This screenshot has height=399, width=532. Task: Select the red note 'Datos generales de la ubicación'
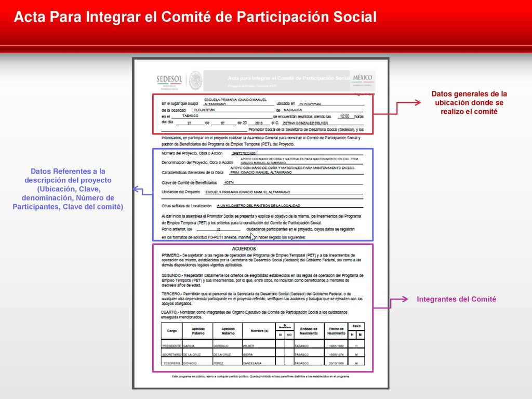(469, 102)
